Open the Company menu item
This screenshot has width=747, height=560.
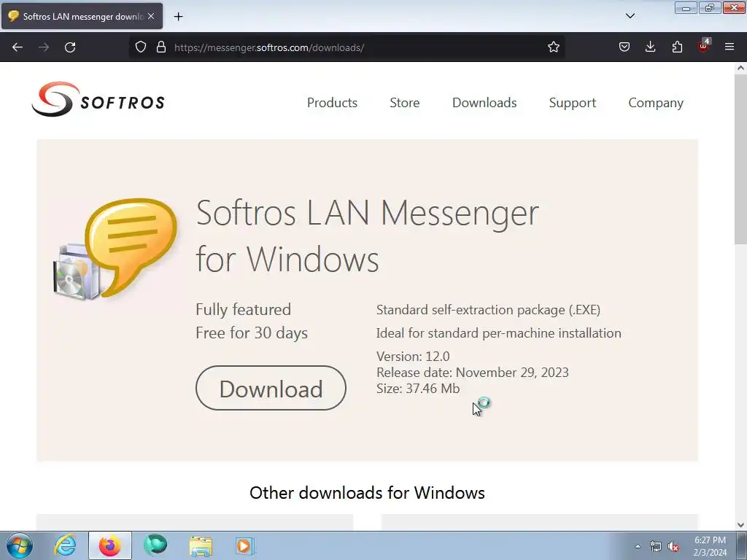tap(656, 103)
